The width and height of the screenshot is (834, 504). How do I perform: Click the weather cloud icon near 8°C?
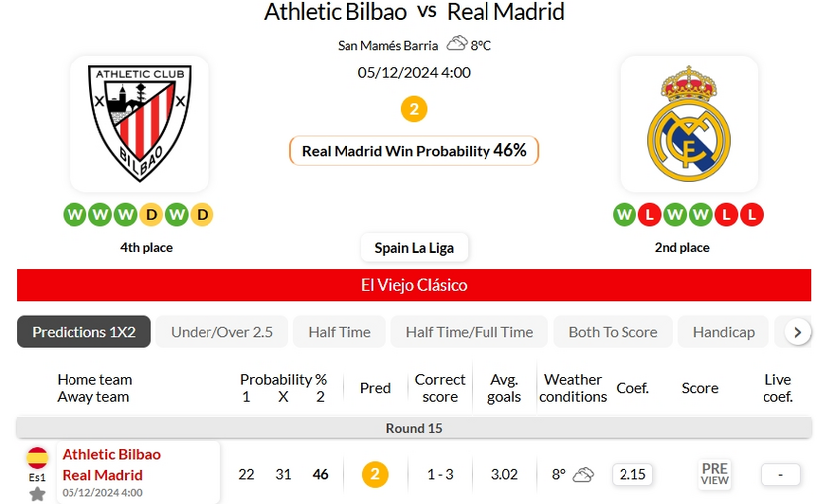(457, 44)
